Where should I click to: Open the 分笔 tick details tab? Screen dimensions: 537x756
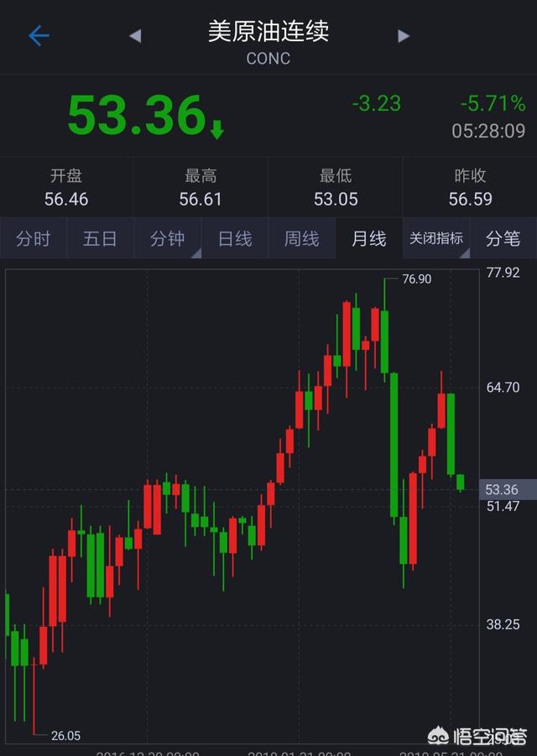click(x=503, y=239)
